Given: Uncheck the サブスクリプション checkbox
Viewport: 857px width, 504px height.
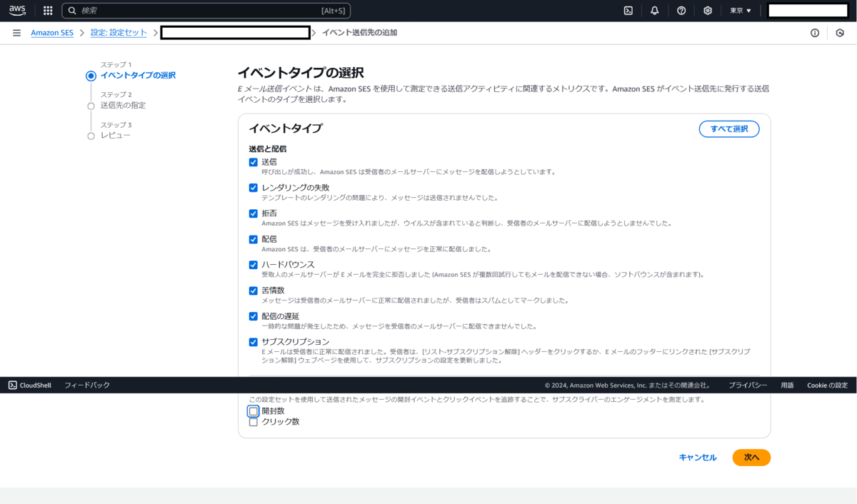Looking at the screenshot, I should 254,342.
